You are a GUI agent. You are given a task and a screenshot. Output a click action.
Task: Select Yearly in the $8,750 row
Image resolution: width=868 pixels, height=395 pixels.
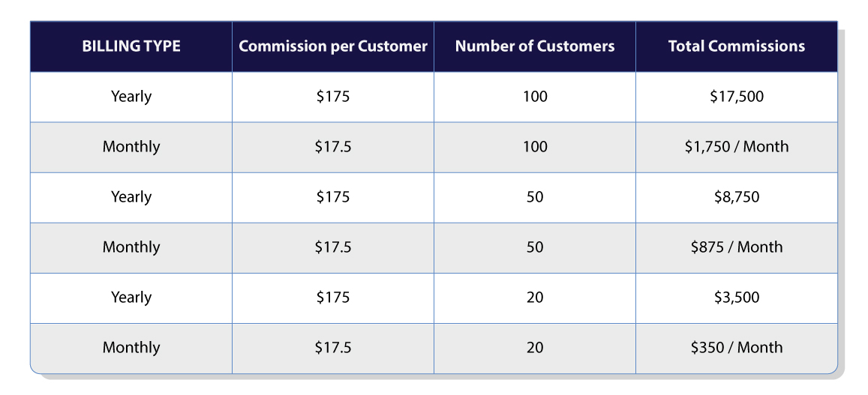(x=131, y=197)
